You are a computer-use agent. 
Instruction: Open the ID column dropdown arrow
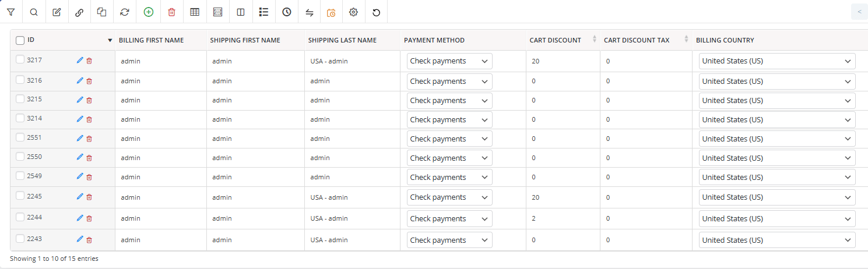coord(110,40)
